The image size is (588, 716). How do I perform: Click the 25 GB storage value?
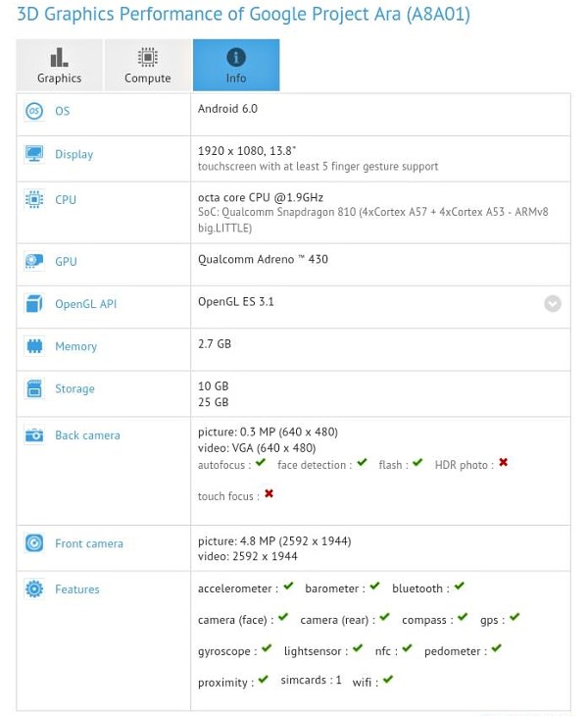tap(213, 402)
